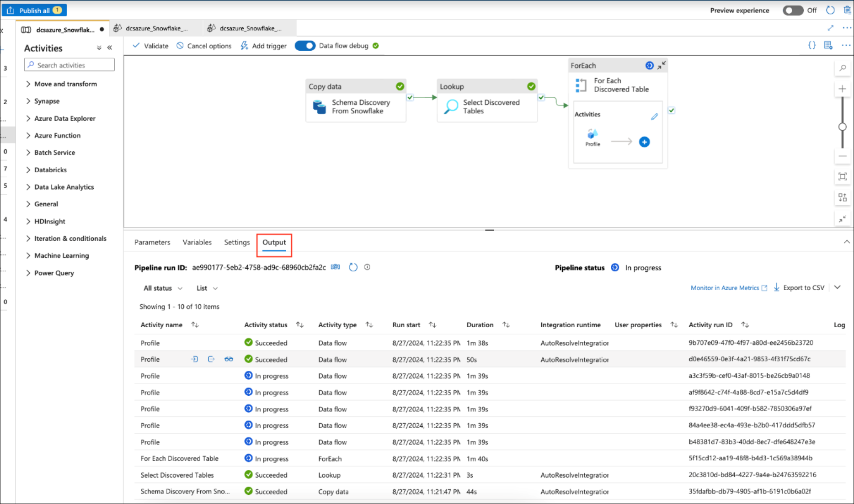Click the pencil icon to edit ForEach activities

click(654, 117)
